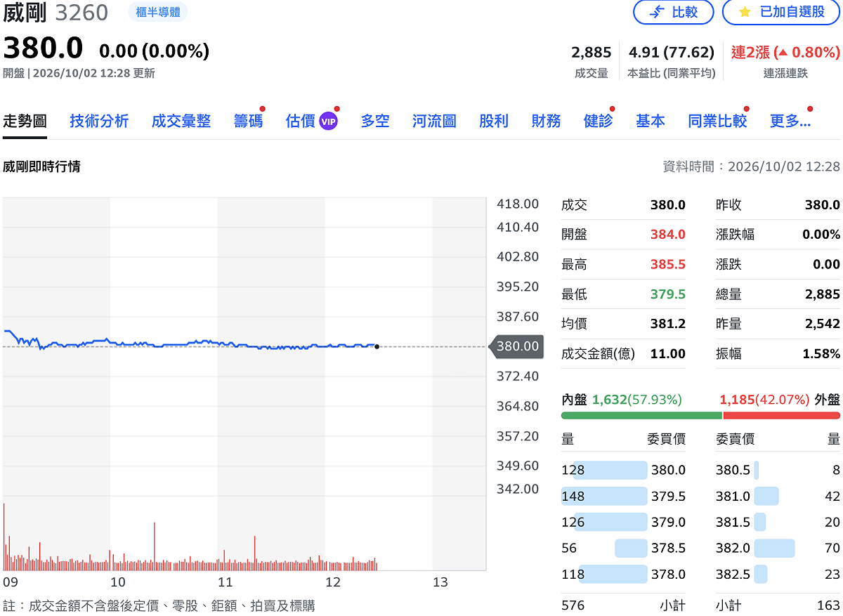Click the red up-triangle in 連2漲
Image resolution: width=843 pixels, height=616 pixels.
pos(781,52)
